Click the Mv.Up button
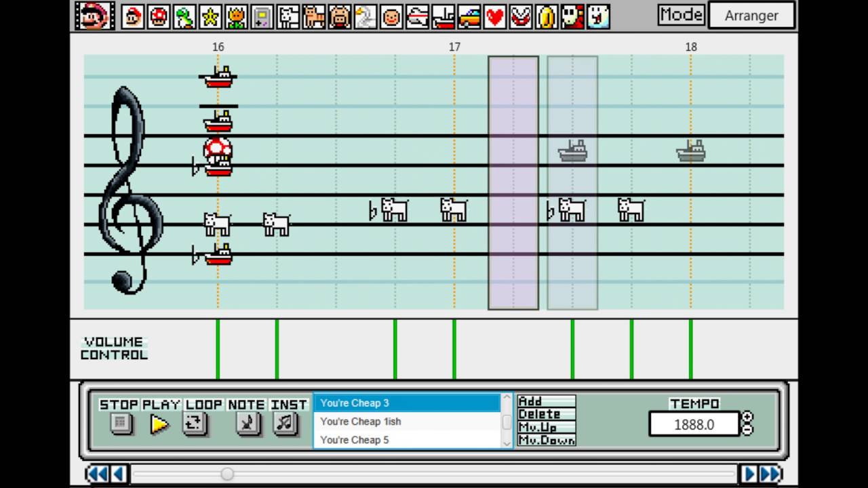 pyautogui.click(x=546, y=427)
